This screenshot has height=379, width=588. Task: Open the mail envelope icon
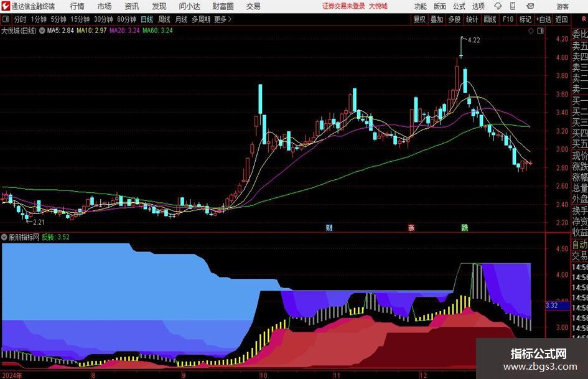(530, 6)
